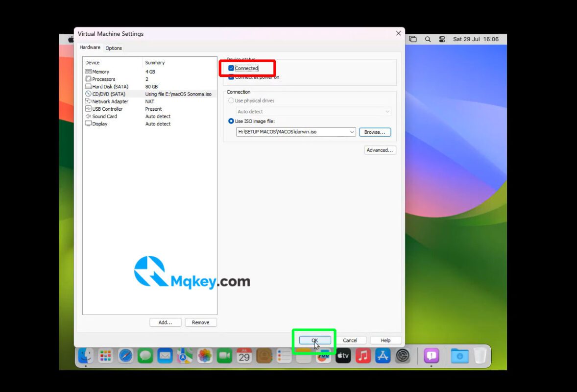Select the Use ISO image file option
This screenshot has height=392, width=577.
[x=231, y=121]
